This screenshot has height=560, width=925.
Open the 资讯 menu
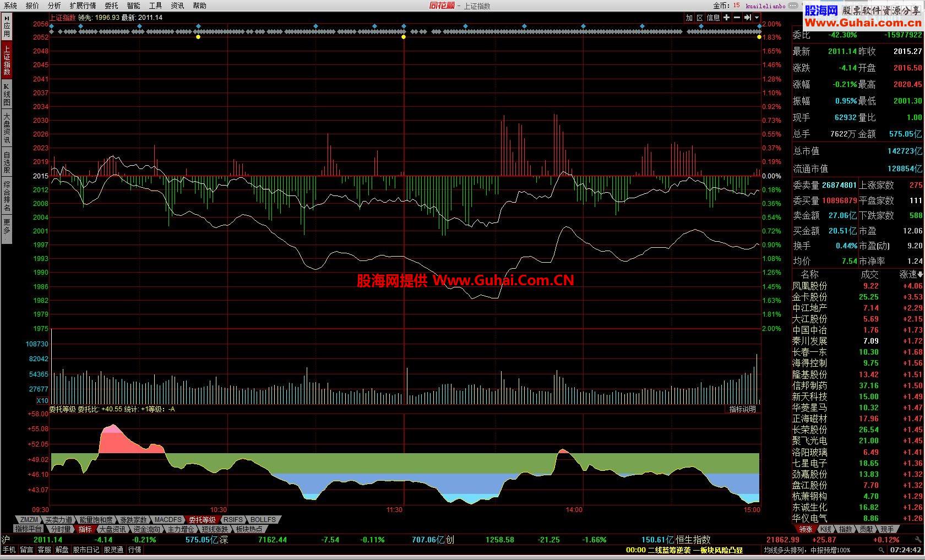pos(177,6)
